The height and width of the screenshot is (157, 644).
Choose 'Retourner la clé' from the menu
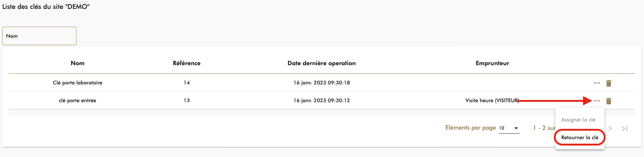click(579, 137)
